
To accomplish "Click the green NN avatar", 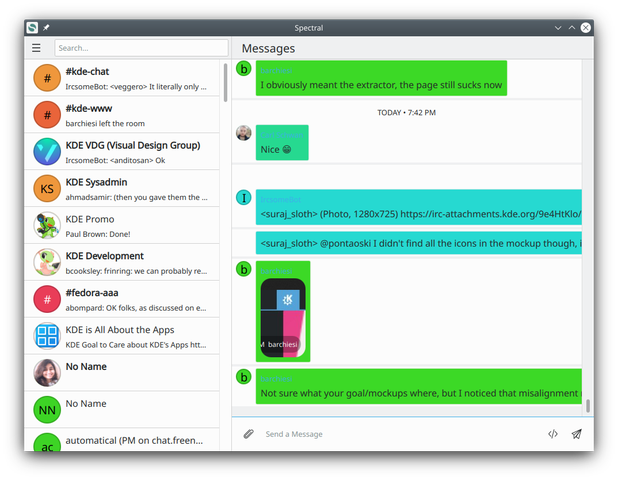I will tap(47, 410).
